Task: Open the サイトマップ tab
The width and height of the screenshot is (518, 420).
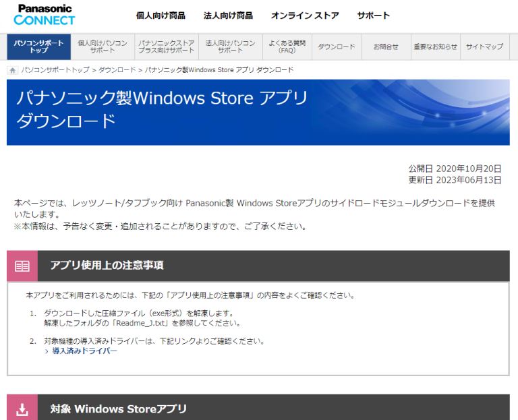Action: pos(484,47)
